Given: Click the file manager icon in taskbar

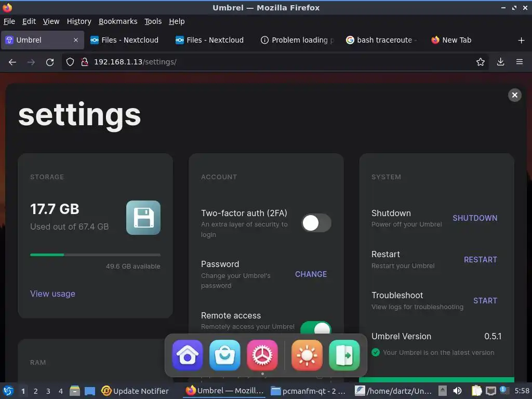Looking at the screenshot, I should click(75, 391).
